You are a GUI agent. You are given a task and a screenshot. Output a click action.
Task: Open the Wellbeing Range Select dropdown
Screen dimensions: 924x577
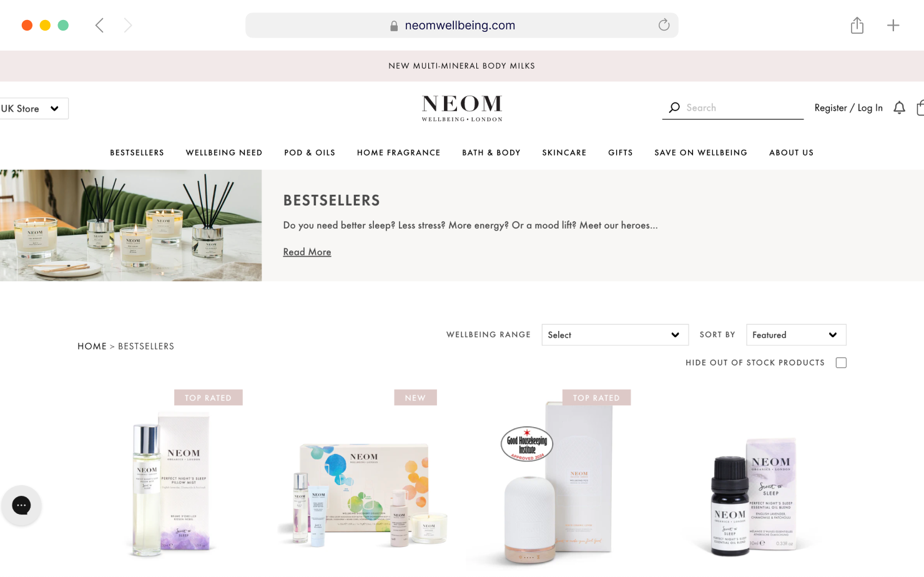[615, 335]
